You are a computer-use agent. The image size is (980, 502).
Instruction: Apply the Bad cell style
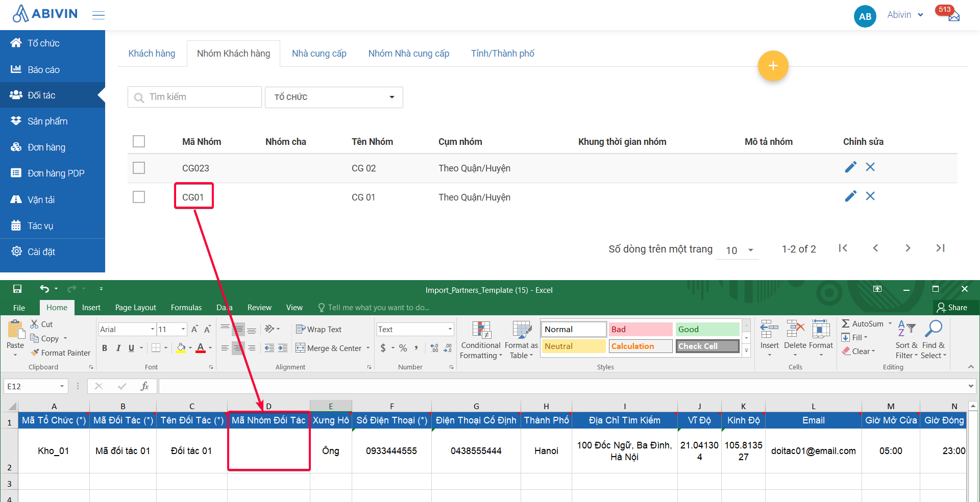640,329
